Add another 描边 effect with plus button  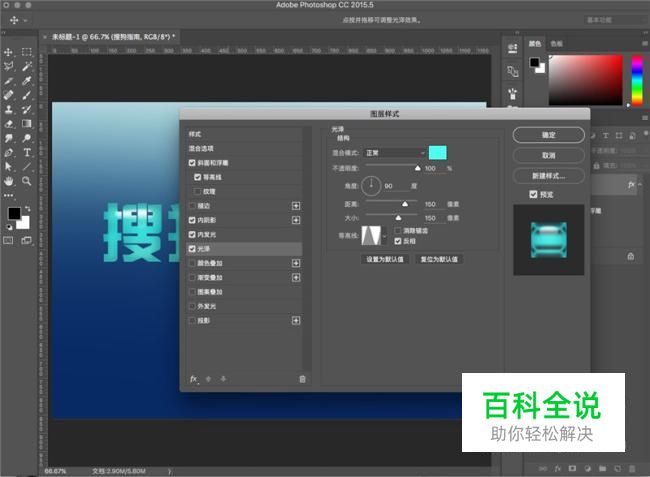click(296, 206)
